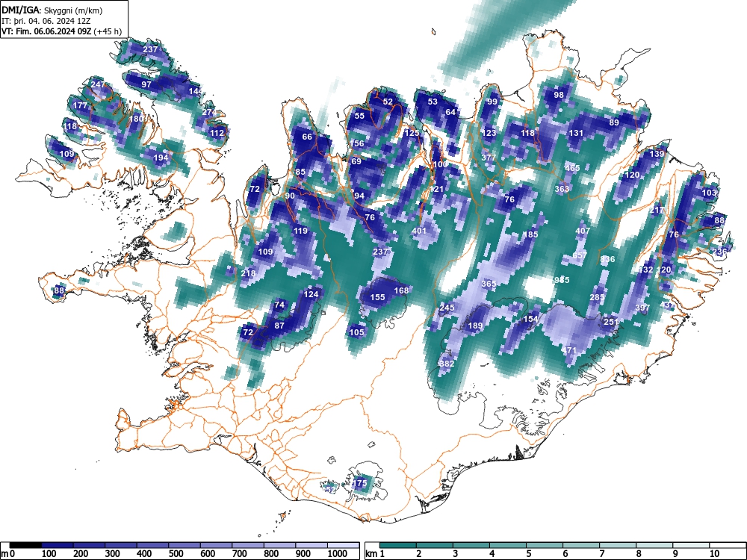747x560 pixels.
Task: Click the visibility value 285 on the map
Action: (597, 297)
